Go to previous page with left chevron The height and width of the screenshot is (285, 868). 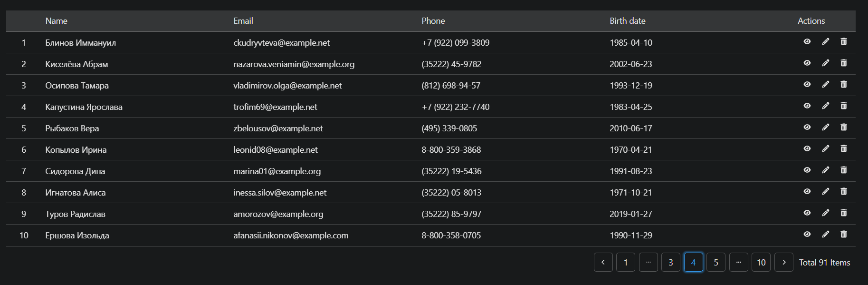click(x=603, y=262)
